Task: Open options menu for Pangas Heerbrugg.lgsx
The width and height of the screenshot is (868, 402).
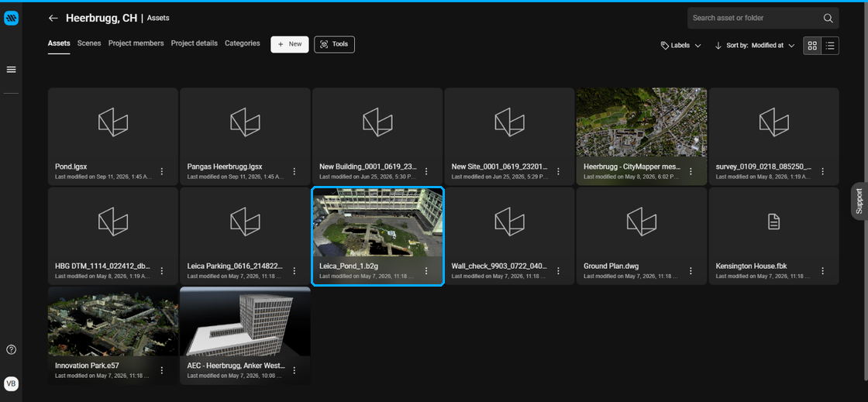Action: pyautogui.click(x=294, y=171)
